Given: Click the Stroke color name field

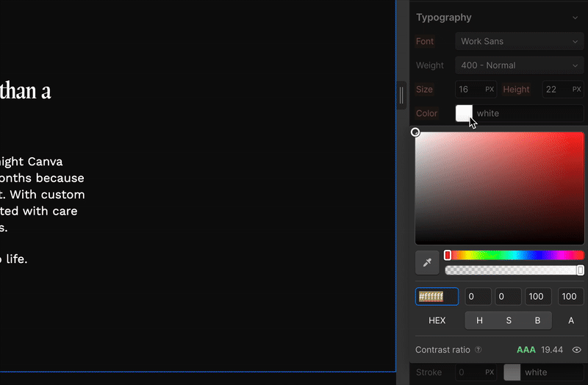Looking at the screenshot, I should coord(553,373).
